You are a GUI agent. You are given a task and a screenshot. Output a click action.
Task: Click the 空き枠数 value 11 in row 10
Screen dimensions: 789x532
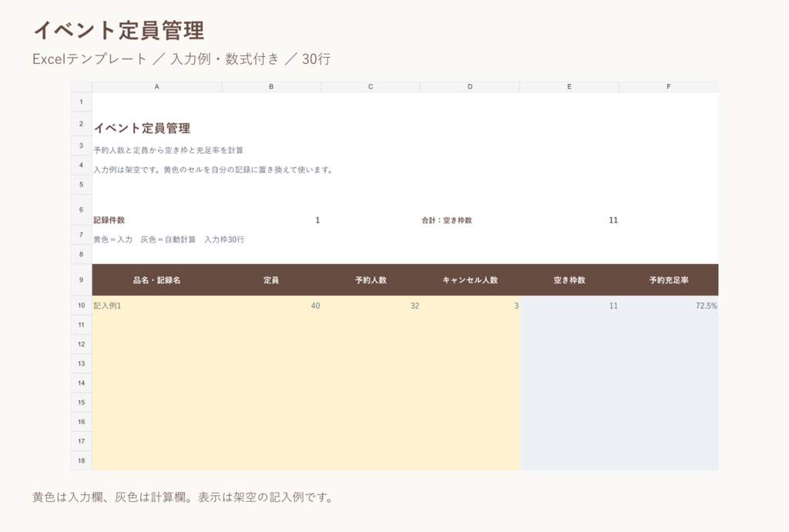[613, 305]
